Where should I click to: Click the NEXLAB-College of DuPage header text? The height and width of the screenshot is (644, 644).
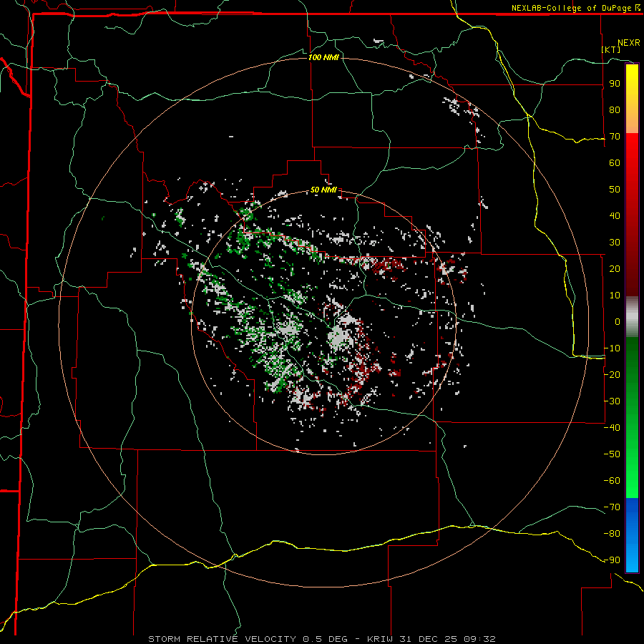point(575,8)
